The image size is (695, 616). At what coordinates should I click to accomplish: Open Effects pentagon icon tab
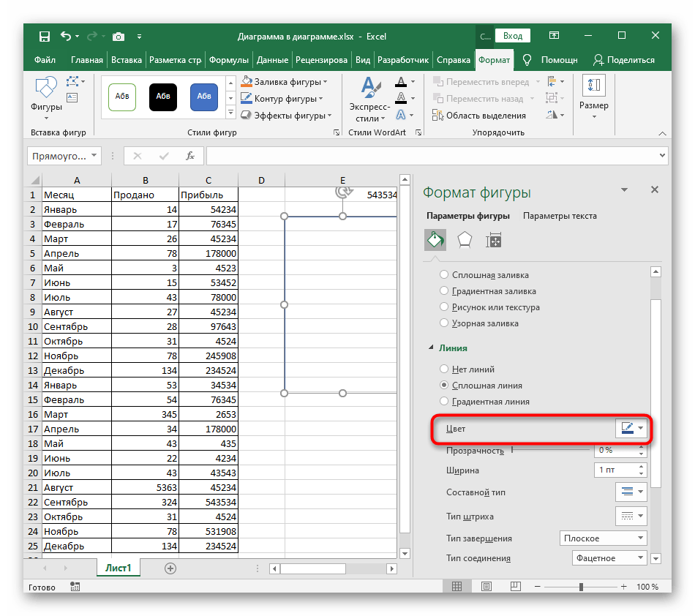point(465,240)
